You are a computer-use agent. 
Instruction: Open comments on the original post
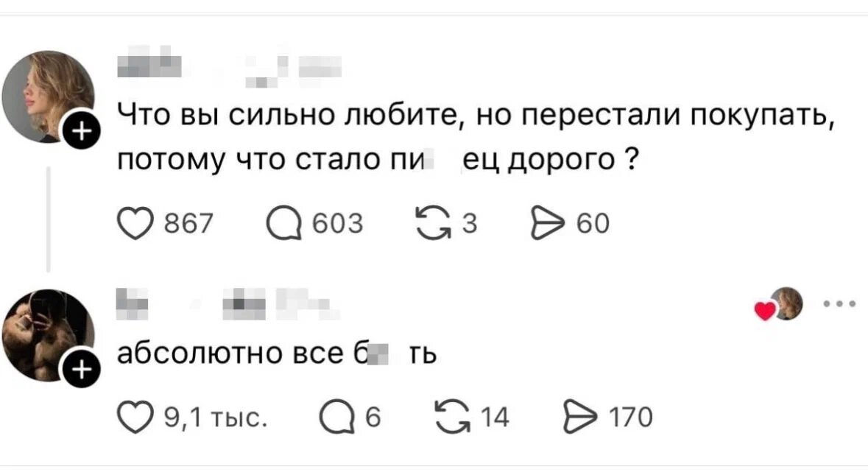pos(286,223)
